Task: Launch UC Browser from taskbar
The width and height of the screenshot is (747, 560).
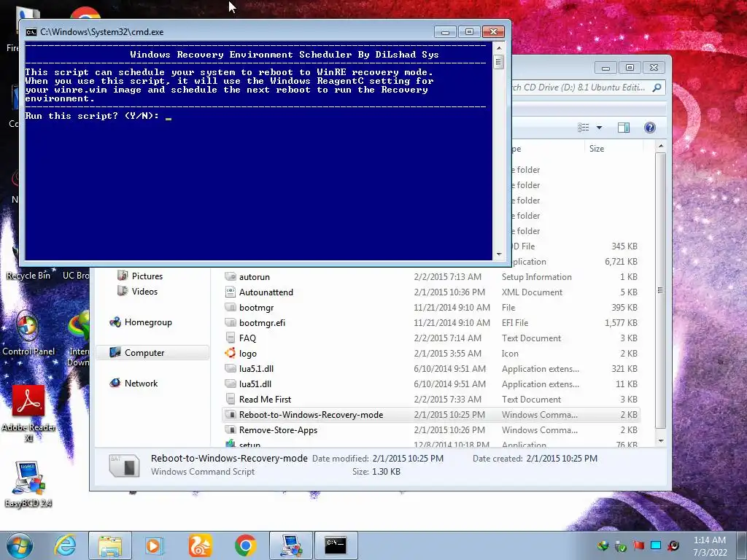Action: coord(200,545)
